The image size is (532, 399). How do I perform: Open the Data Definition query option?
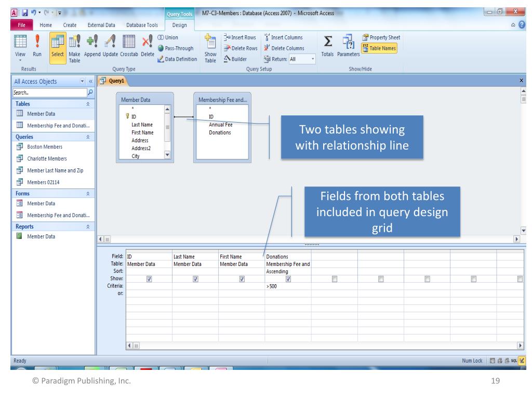click(177, 59)
